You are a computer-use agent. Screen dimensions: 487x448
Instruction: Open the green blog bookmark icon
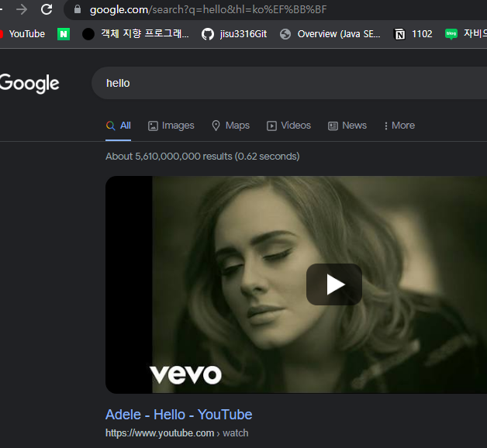point(451,34)
